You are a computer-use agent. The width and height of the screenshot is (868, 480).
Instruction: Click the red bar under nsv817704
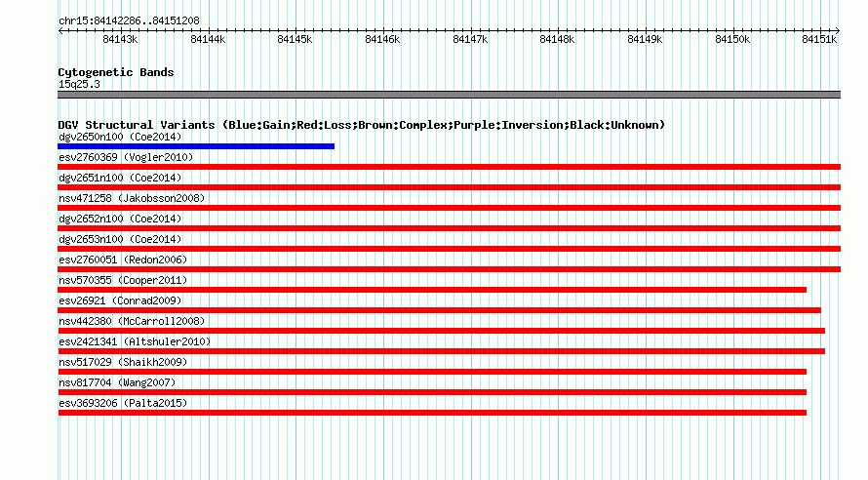432,392
